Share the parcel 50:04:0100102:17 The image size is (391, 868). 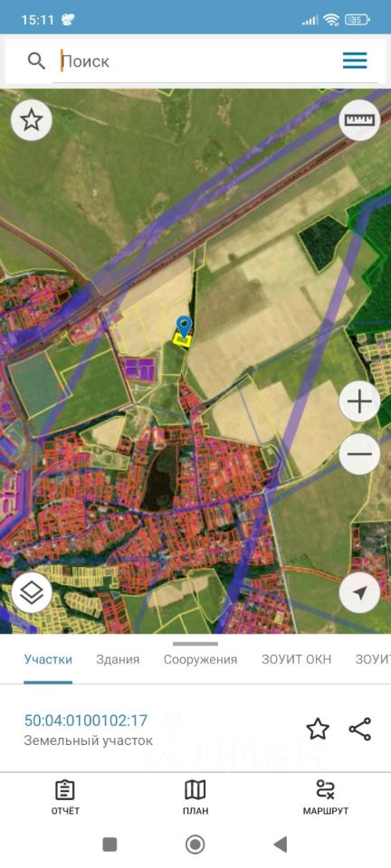[x=360, y=729]
